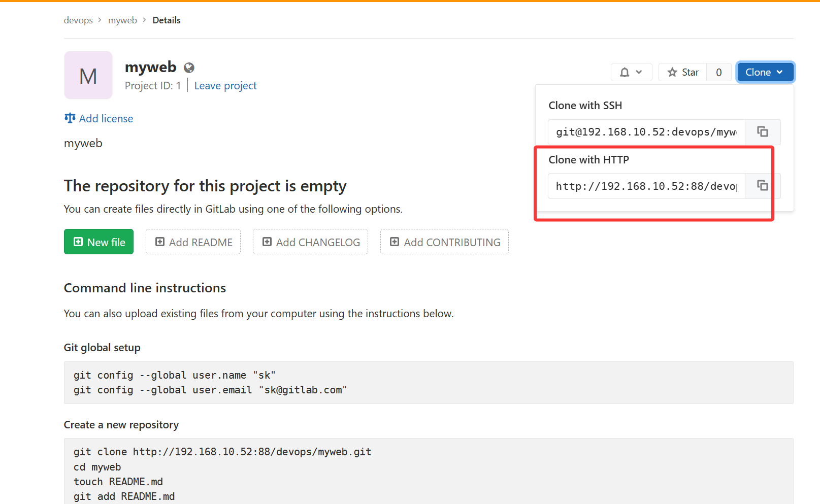Select the Details breadcrumb item
Screen dimensions: 820x504
pyautogui.click(x=167, y=20)
